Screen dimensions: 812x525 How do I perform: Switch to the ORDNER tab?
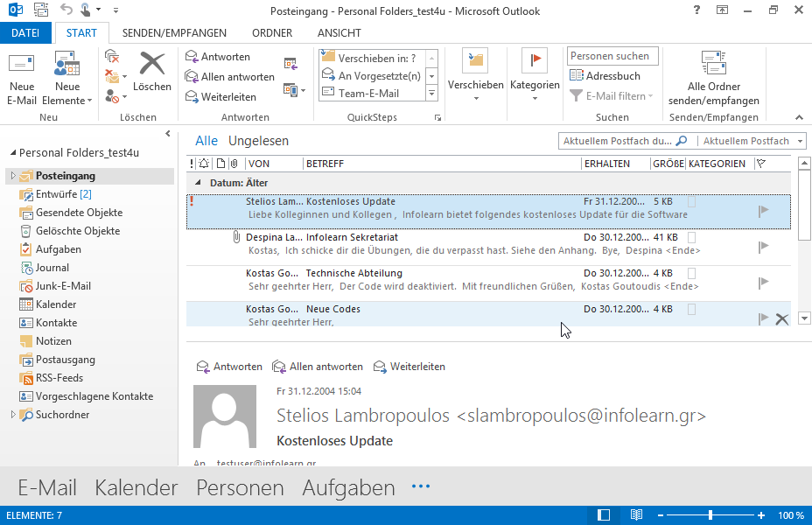(272, 32)
